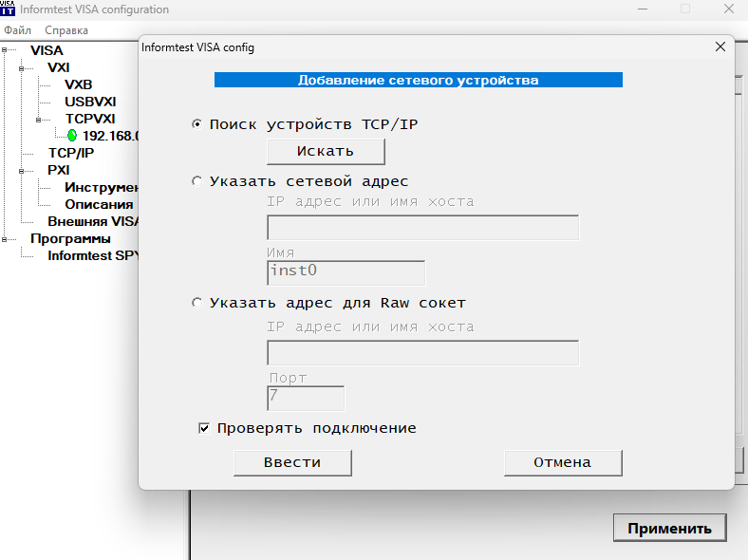This screenshot has width=748, height=560.
Task: Open the 'Справка' menu
Action: pyautogui.click(x=66, y=30)
